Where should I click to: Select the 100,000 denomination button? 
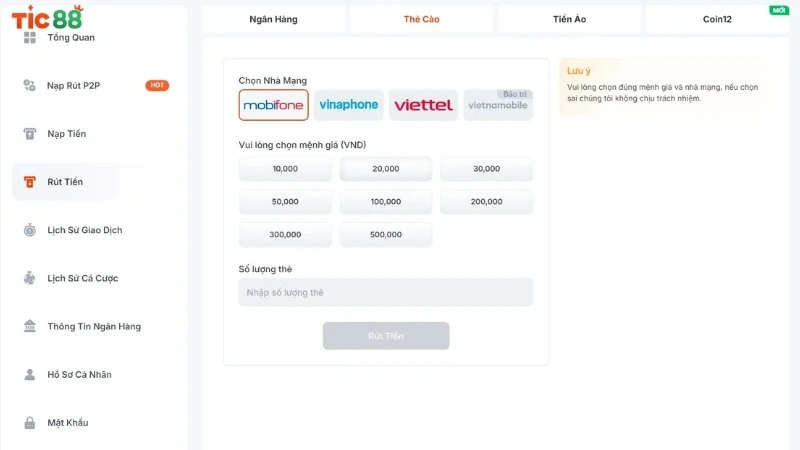coord(386,202)
